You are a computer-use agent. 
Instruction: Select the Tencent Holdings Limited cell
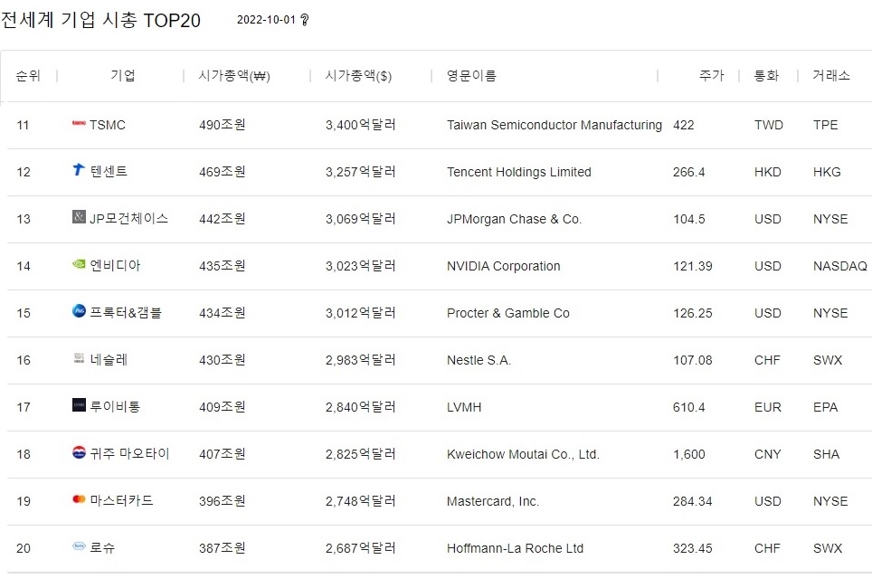tap(519, 173)
